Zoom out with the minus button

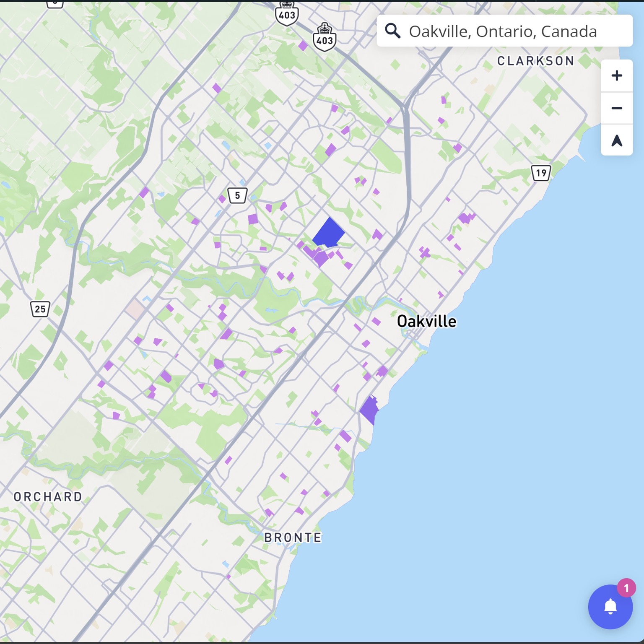tap(616, 108)
